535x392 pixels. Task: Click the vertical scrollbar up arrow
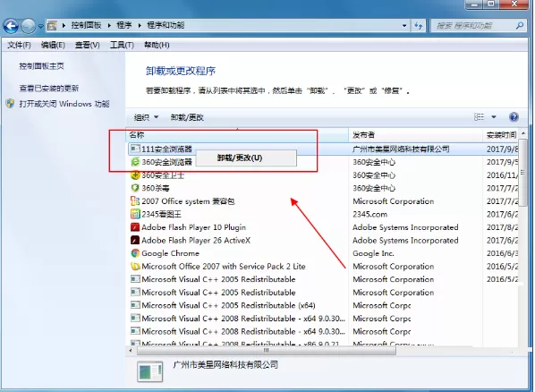[x=523, y=133]
